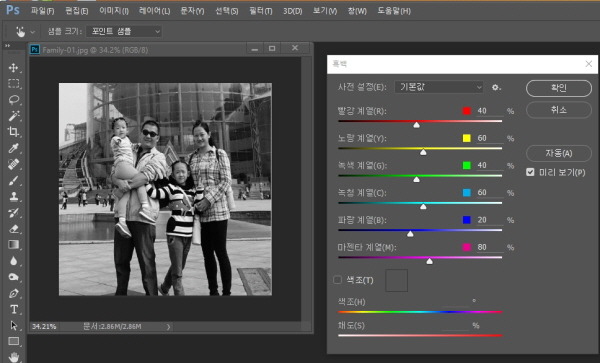Image resolution: width=600 pixels, height=363 pixels.
Task: Click the Photoshop Ps logo
Action: tap(13, 10)
